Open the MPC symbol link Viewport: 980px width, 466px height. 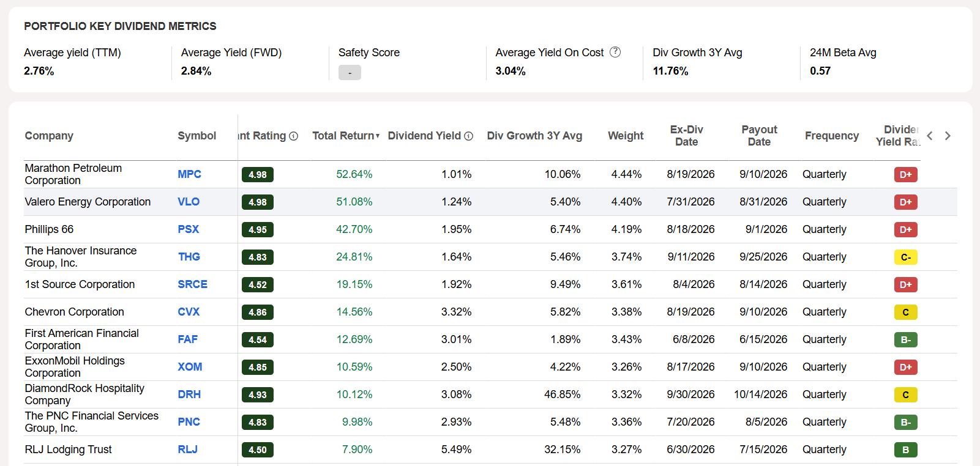(189, 174)
